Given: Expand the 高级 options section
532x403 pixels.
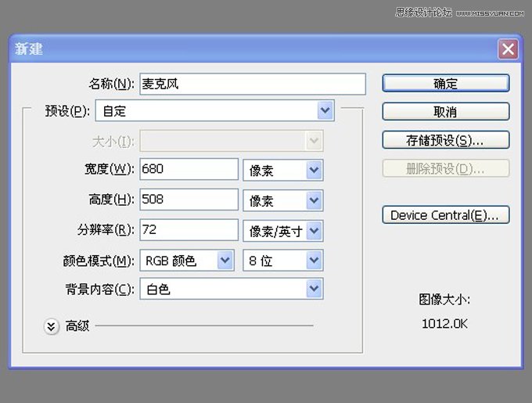Looking at the screenshot, I should [52, 326].
